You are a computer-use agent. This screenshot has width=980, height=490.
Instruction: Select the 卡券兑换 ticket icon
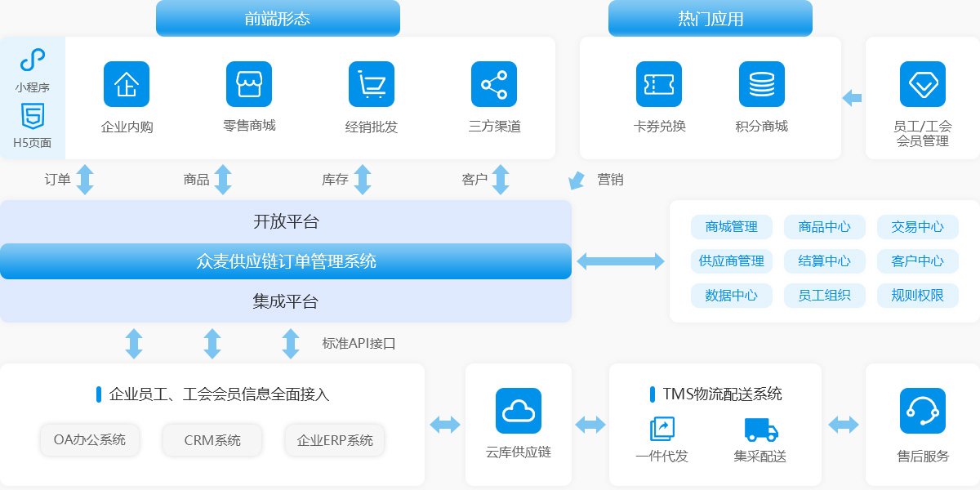pyautogui.click(x=659, y=84)
